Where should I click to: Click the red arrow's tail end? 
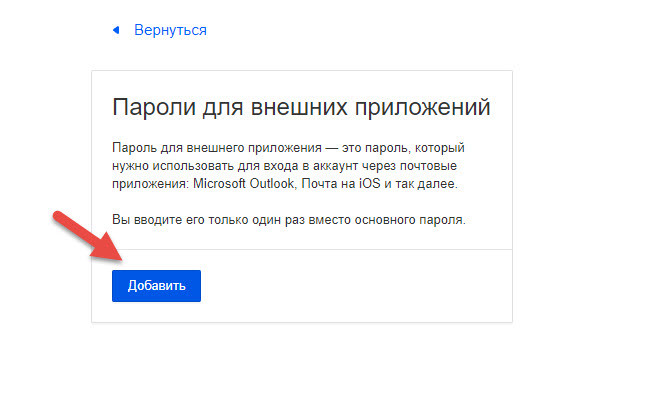click(58, 217)
